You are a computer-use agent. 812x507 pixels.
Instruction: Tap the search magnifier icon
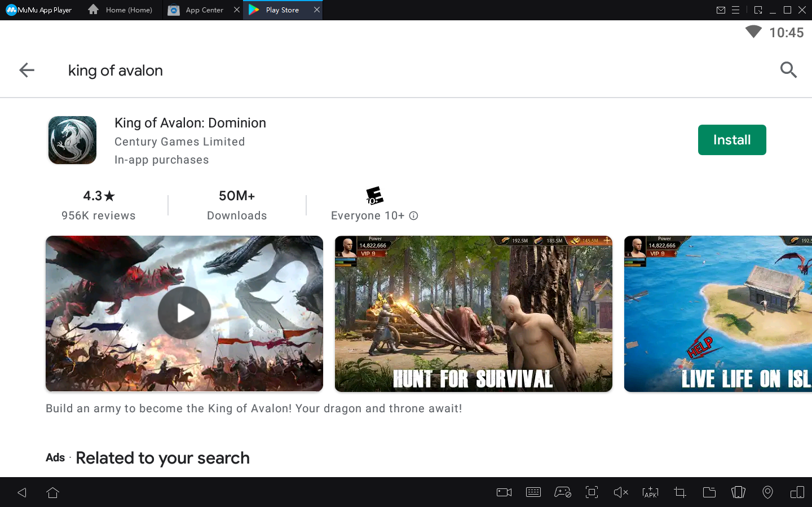(x=788, y=70)
